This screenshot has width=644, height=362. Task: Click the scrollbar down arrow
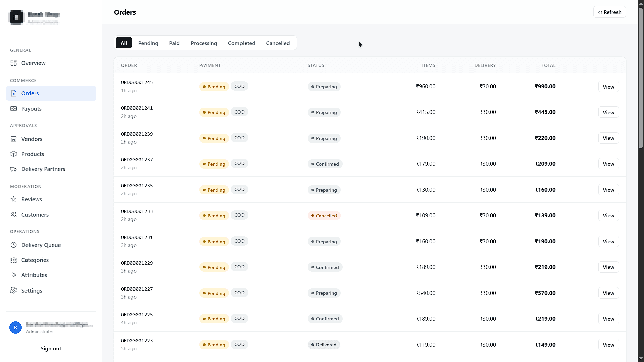click(x=641, y=359)
